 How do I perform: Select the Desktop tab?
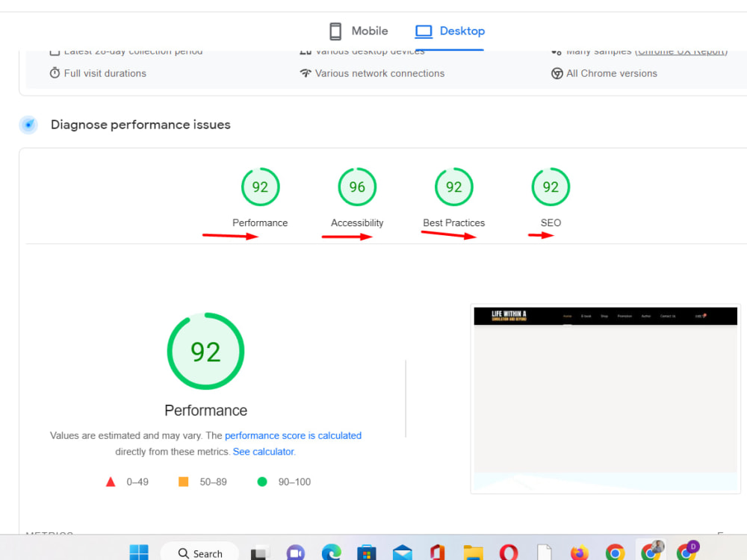tap(450, 31)
